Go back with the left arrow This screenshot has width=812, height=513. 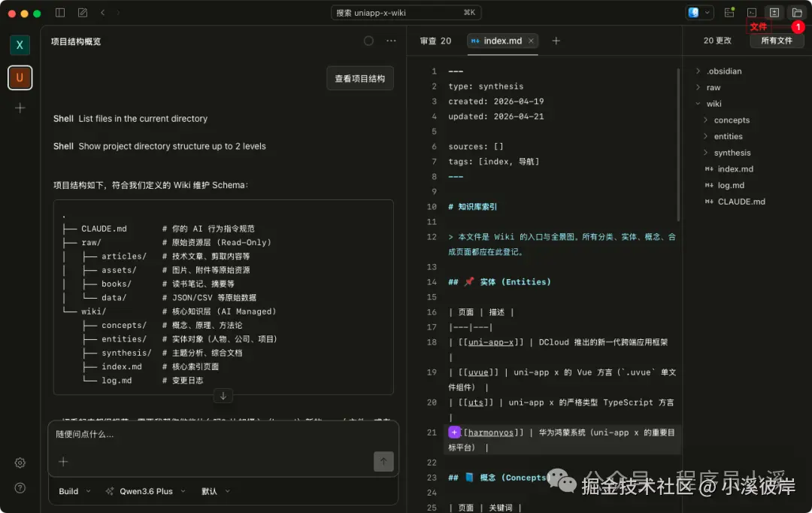[x=102, y=13]
